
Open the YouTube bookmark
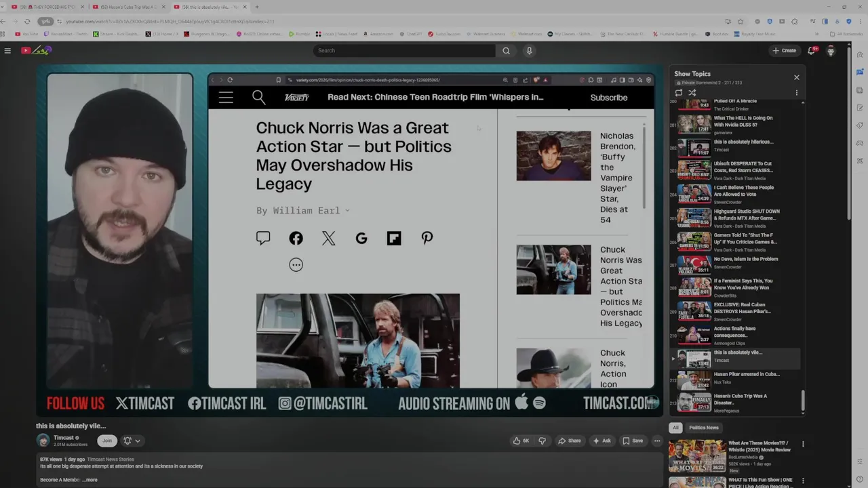(27, 34)
